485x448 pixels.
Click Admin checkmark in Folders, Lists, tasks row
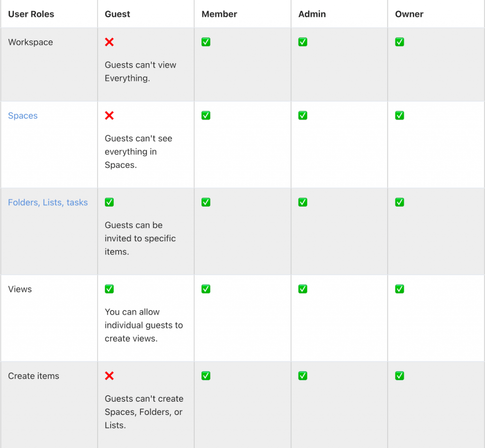coord(303,202)
